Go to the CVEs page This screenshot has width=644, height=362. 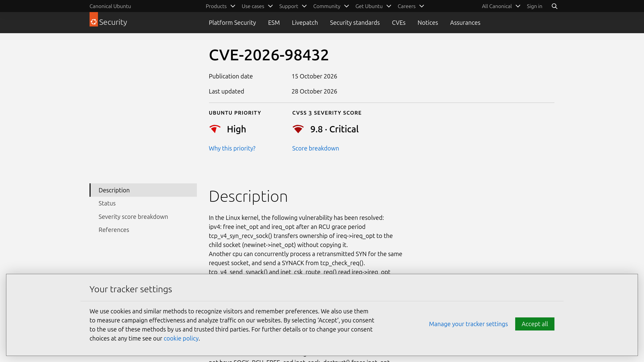tap(398, 22)
